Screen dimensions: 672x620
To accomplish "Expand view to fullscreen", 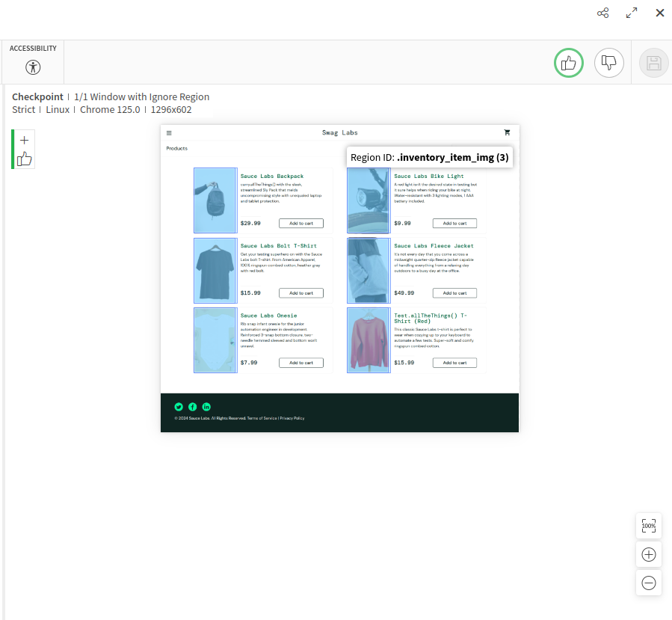I will click(632, 13).
